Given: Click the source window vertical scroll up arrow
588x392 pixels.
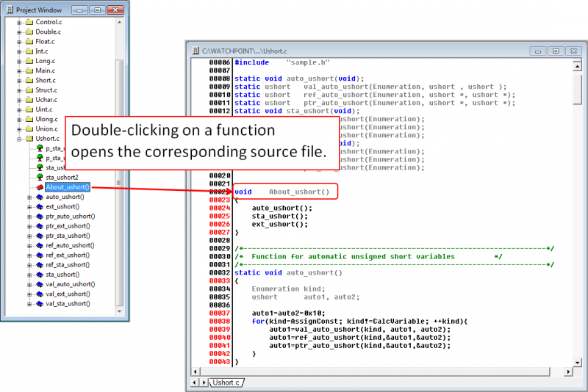Looking at the screenshot, I should coord(577,67).
